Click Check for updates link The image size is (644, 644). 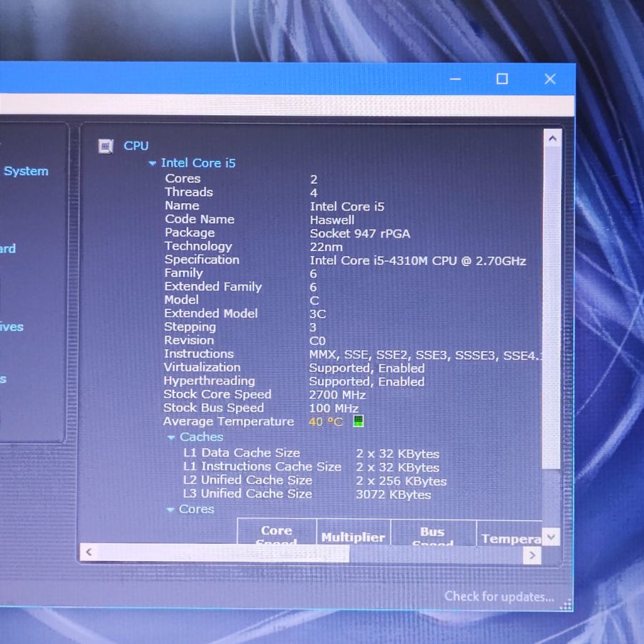pyautogui.click(x=499, y=596)
